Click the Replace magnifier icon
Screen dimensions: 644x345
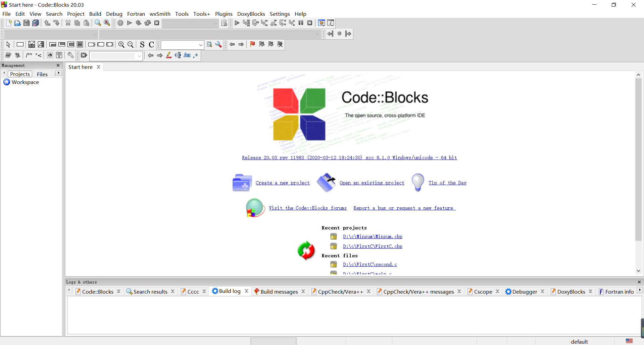coord(107,23)
